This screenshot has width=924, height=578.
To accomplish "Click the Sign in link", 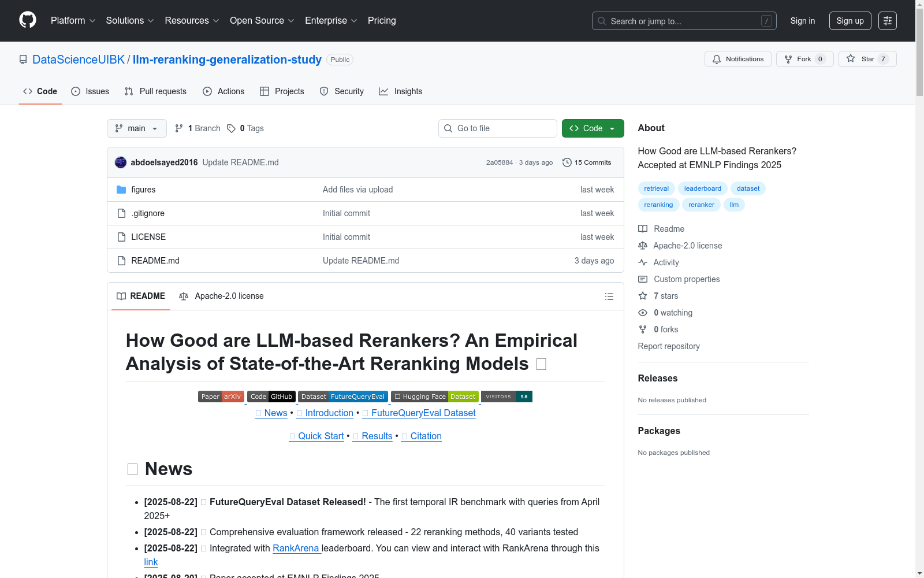I will tap(803, 21).
